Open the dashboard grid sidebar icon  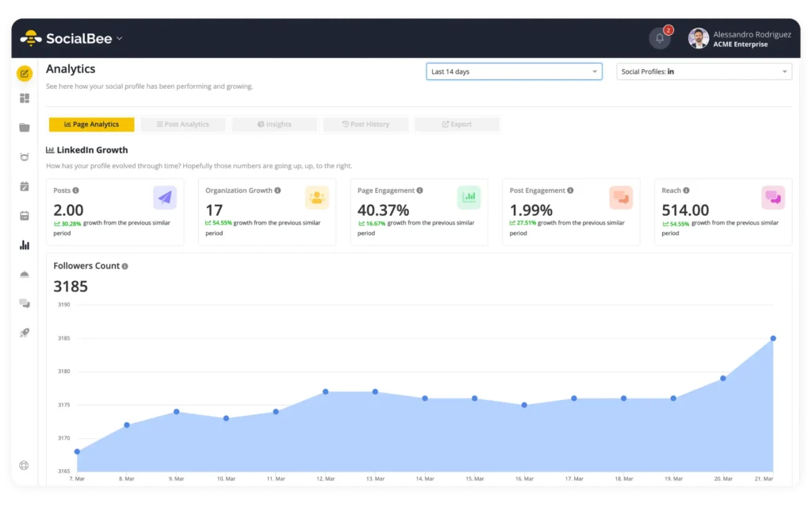pos(25,98)
